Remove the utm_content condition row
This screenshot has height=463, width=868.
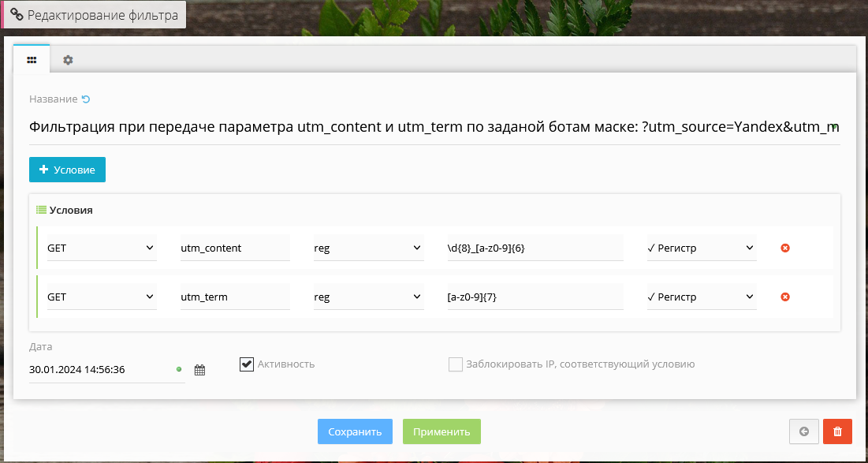click(784, 248)
